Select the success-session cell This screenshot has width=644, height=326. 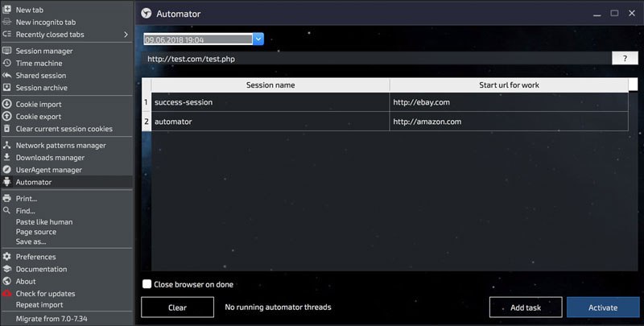(x=270, y=102)
